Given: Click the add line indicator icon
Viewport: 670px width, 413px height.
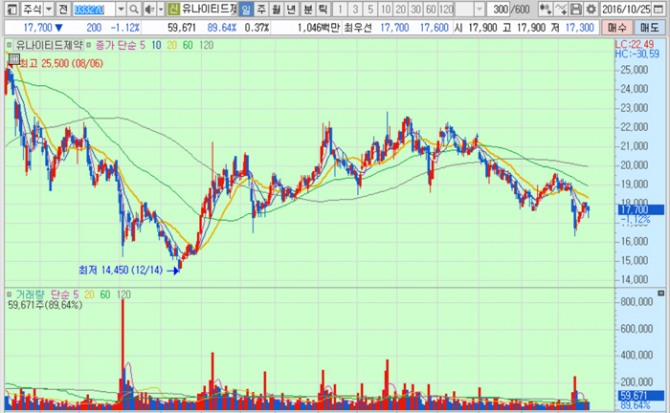Looking at the screenshot, I should [561, 9].
